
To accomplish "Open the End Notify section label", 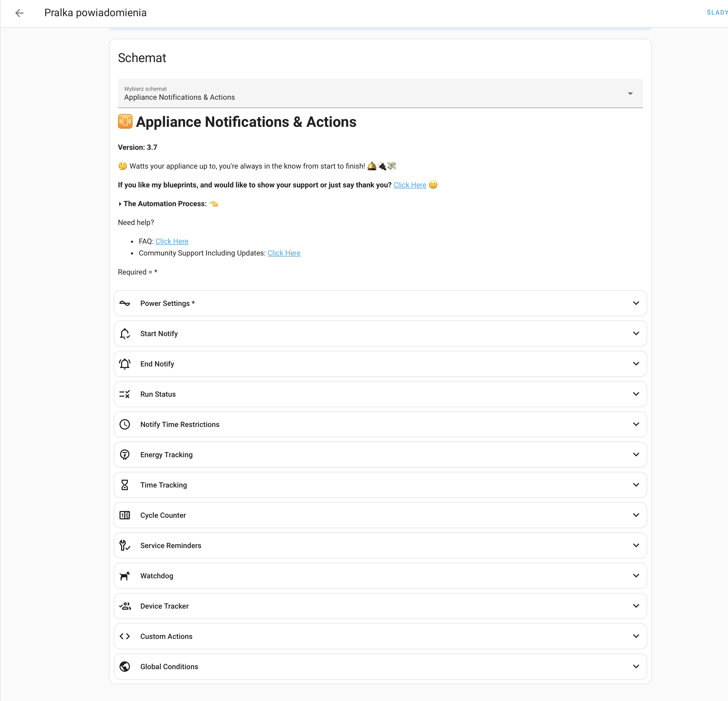I will click(x=157, y=364).
